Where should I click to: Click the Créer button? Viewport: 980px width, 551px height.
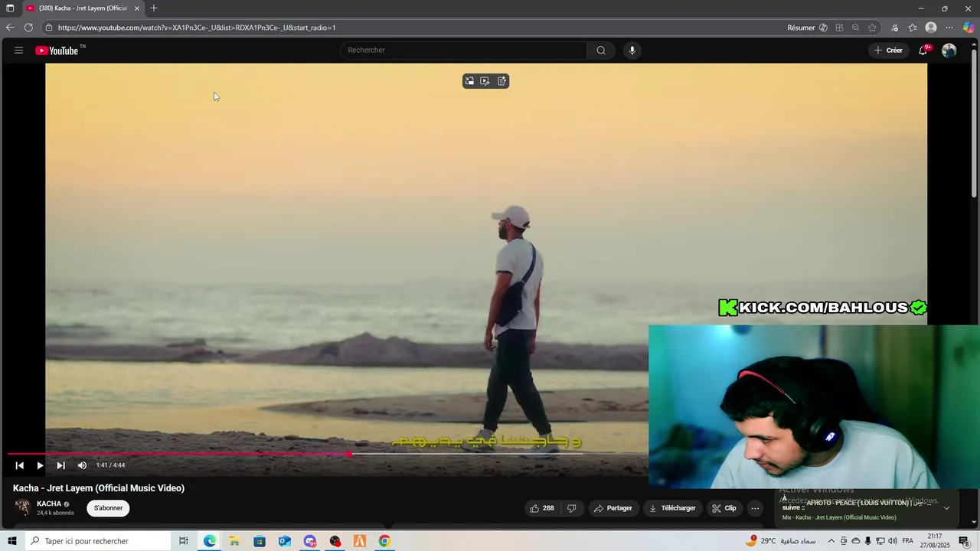tap(888, 51)
